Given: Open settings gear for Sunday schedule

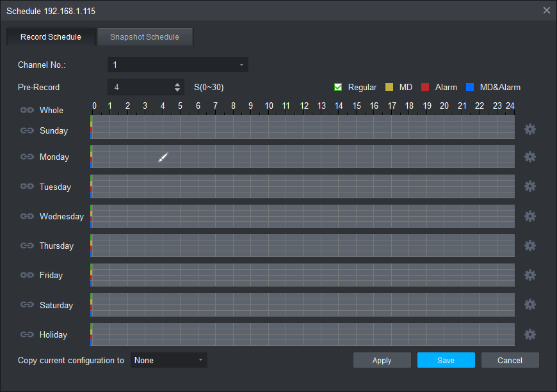Looking at the screenshot, I should coord(529,130).
